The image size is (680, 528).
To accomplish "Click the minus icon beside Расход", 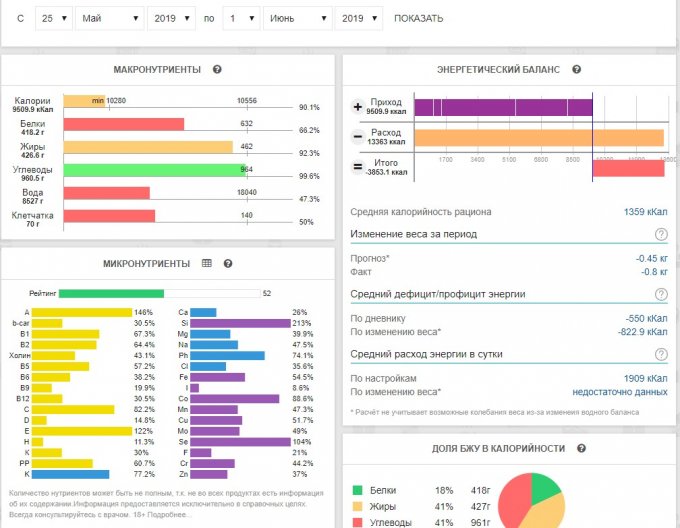I will pos(358,137).
